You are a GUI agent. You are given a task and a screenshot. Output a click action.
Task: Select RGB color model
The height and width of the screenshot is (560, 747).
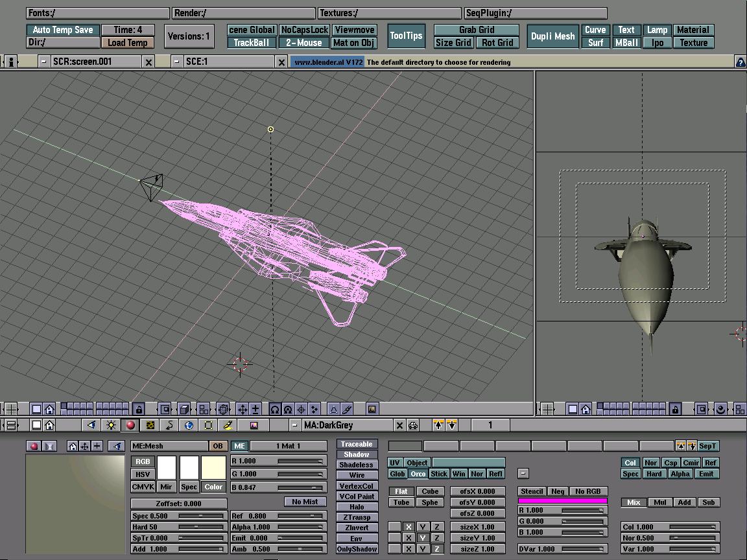point(143,461)
